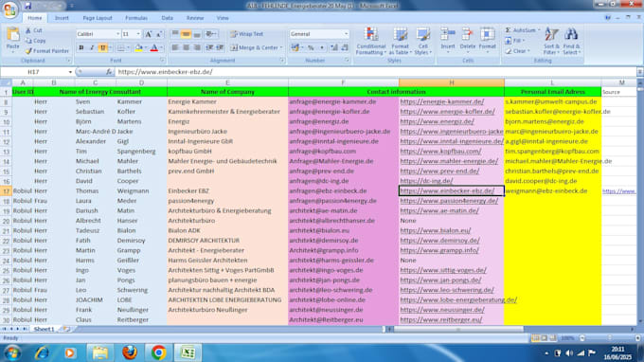Viewport: 644px width, 362px height.
Task: Click the horizontal scrollbar
Action: tap(458, 329)
